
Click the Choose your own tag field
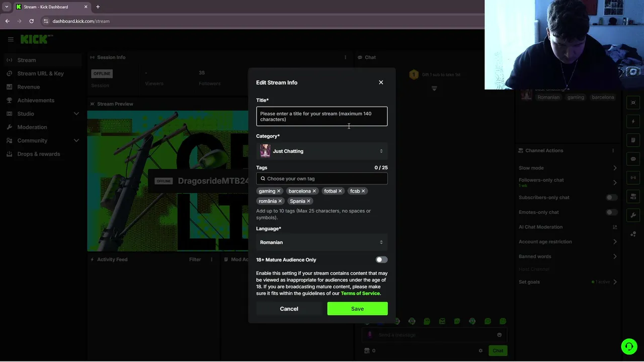[322, 178]
